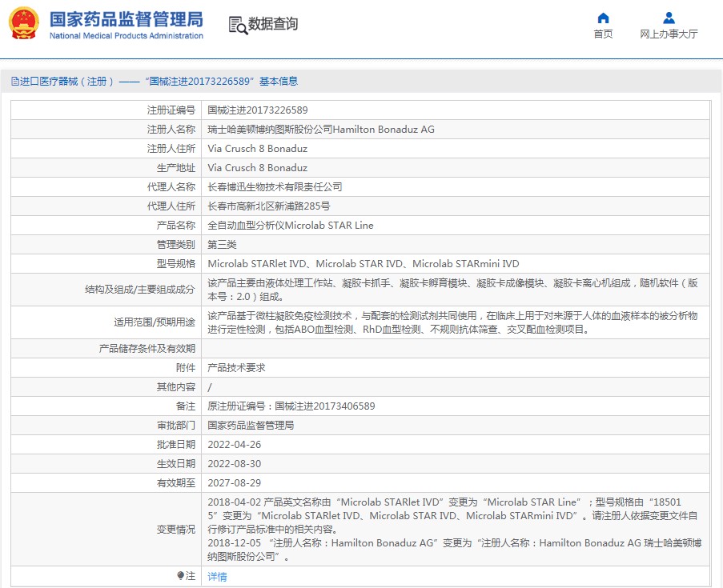Select the 其他内容 label

[176, 387]
